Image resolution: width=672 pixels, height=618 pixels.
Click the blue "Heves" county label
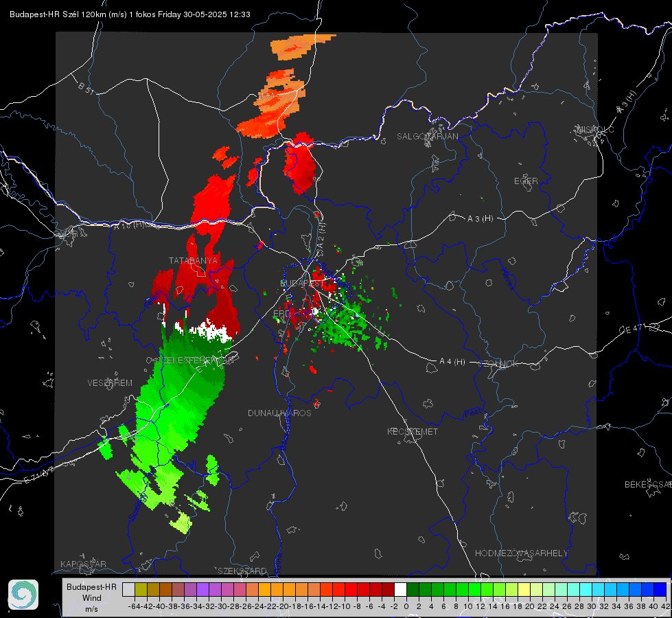pyautogui.click(x=507, y=279)
